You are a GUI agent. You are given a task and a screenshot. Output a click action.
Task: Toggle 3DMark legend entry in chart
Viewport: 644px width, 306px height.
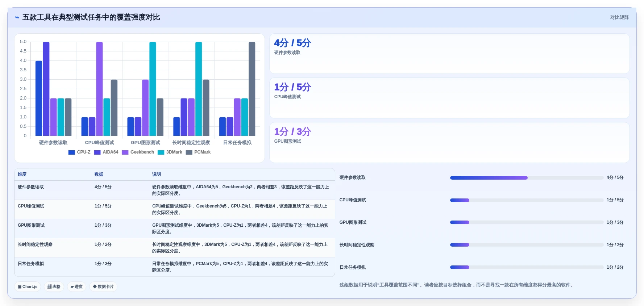(x=170, y=152)
